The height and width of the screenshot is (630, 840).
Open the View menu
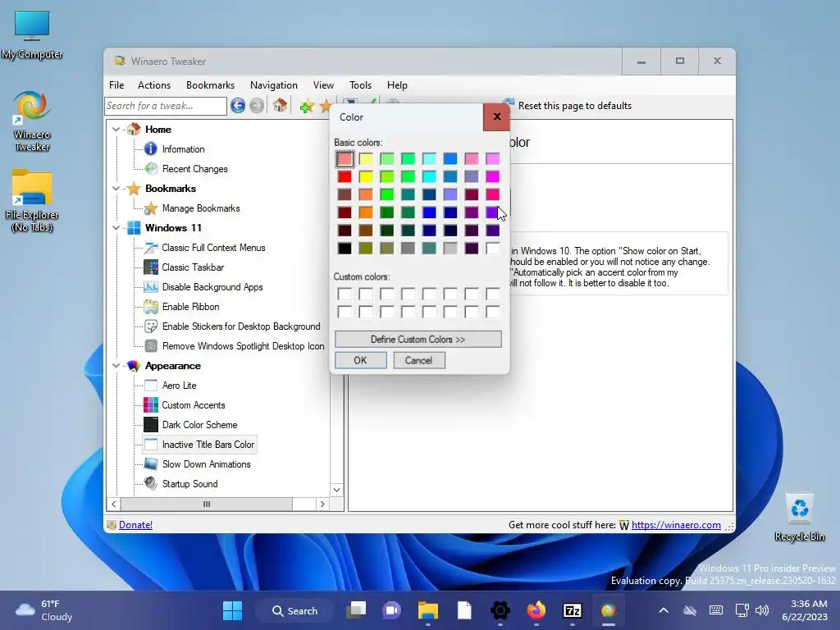(323, 85)
